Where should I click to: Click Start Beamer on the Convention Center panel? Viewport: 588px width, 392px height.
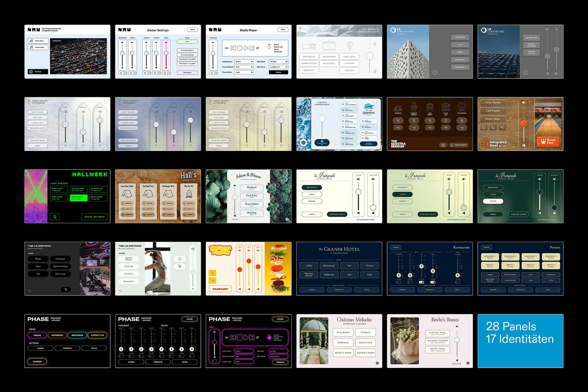(309, 57)
